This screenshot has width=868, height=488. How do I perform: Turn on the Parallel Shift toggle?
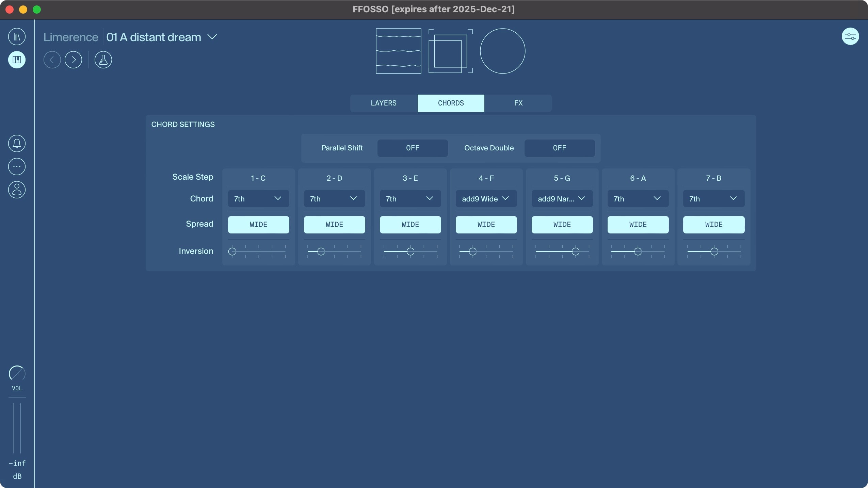click(x=412, y=148)
